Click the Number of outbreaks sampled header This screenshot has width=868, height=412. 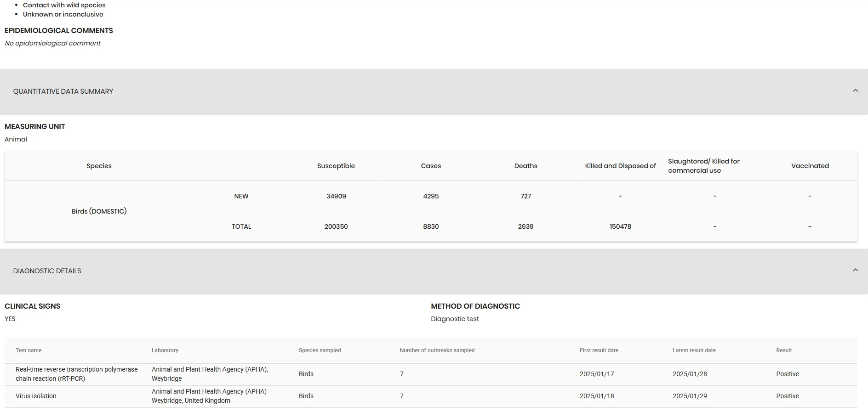pos(437,350)
